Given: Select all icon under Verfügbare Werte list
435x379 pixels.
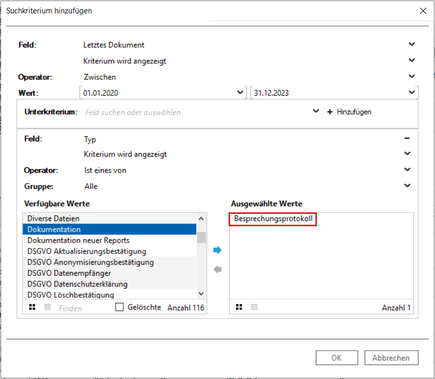Looking at the screenshot, I should pyautogui.click(x=32, y=307).
